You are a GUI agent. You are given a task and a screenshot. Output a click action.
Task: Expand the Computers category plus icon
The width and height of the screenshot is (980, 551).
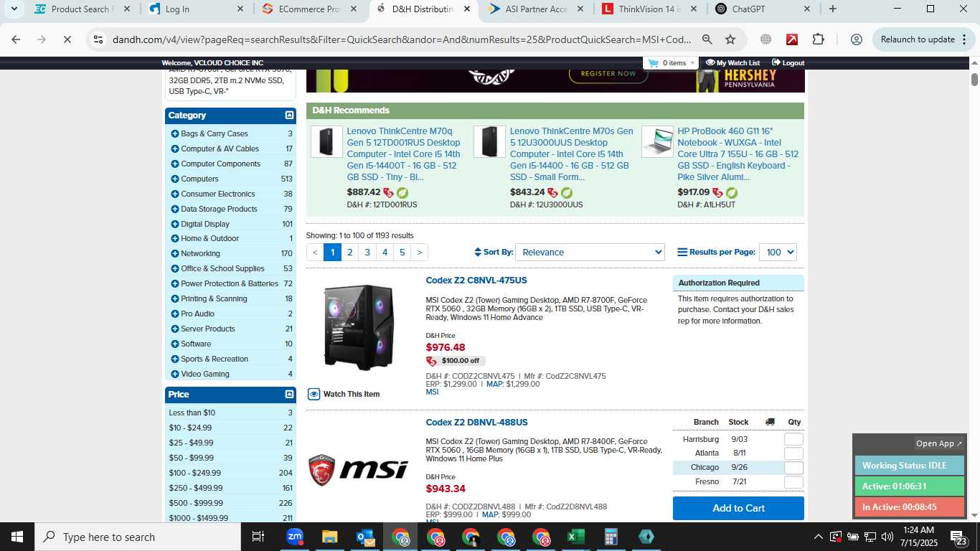click(175, 179)
